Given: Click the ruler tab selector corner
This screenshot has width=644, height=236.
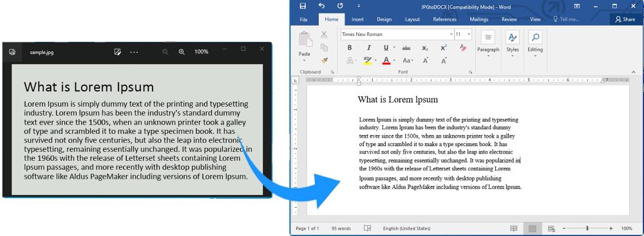Looking at the screenshot, I should (296, 80).
